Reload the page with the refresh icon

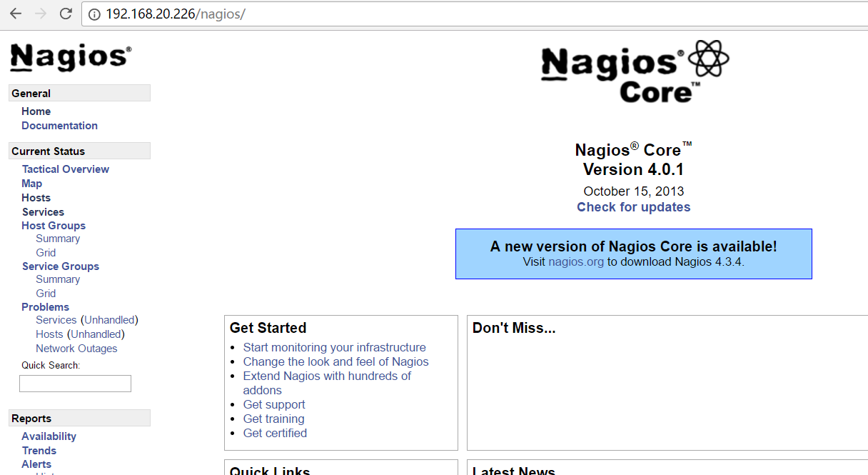click(66, 14)
